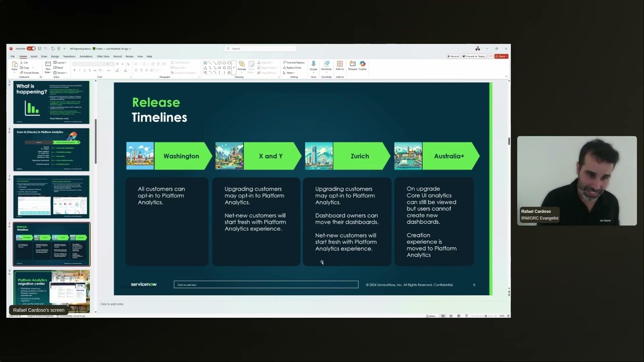This screenshot has width=644, height=362.
Task: Open the Layout dropdown
Action: pyautogui.click(x=60, y=63)
